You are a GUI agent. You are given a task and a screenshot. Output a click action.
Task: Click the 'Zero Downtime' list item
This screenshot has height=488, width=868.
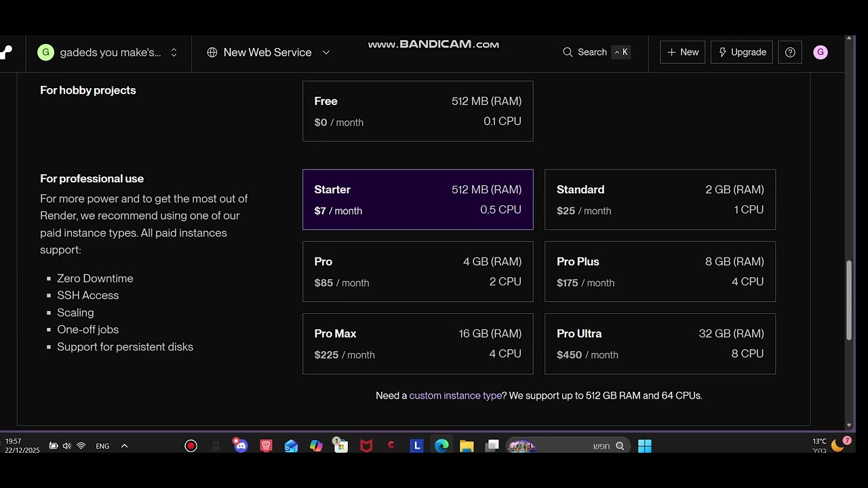[x=95, y=279]
